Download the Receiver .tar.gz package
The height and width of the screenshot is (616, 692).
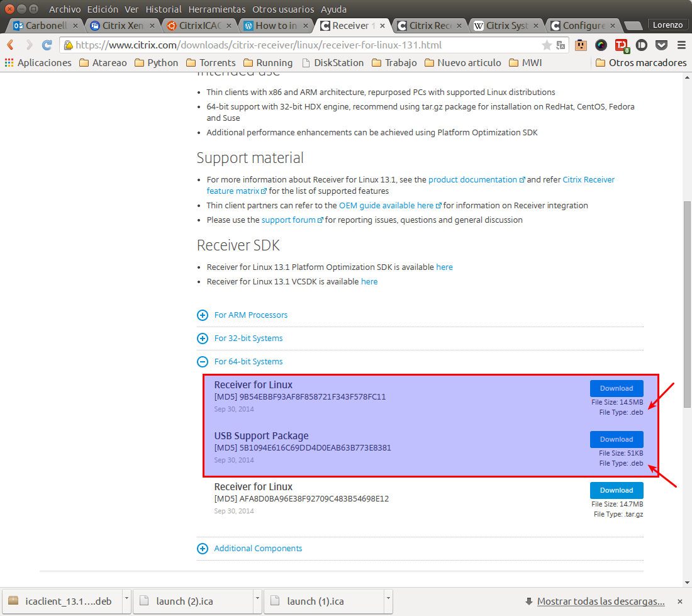[617, 490]
